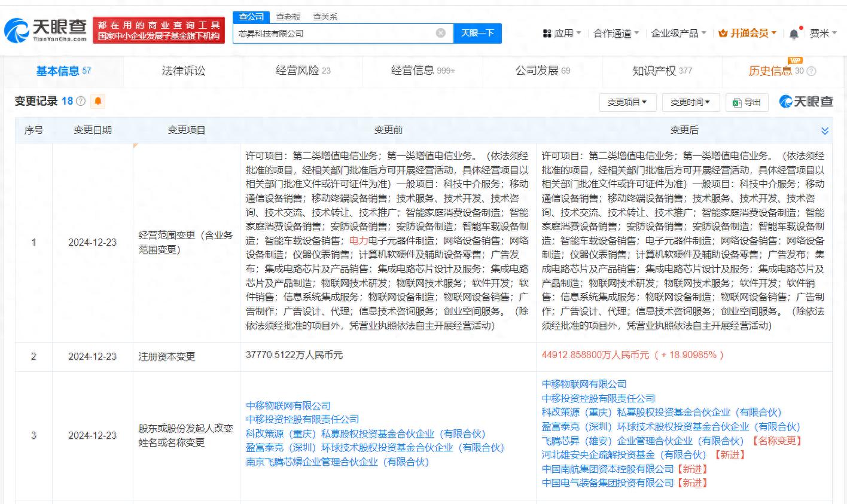This screenshot has height=504, width=847.
Task: Select the 查老板 search tab
Action: pyautogui.click(x=288, y=17)
